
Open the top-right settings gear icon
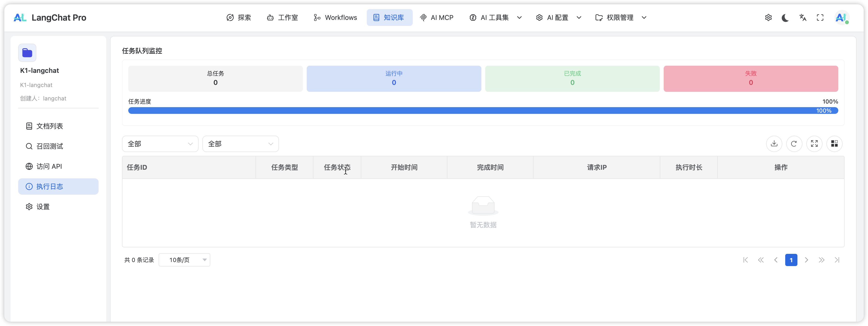(x=768, y=17)
